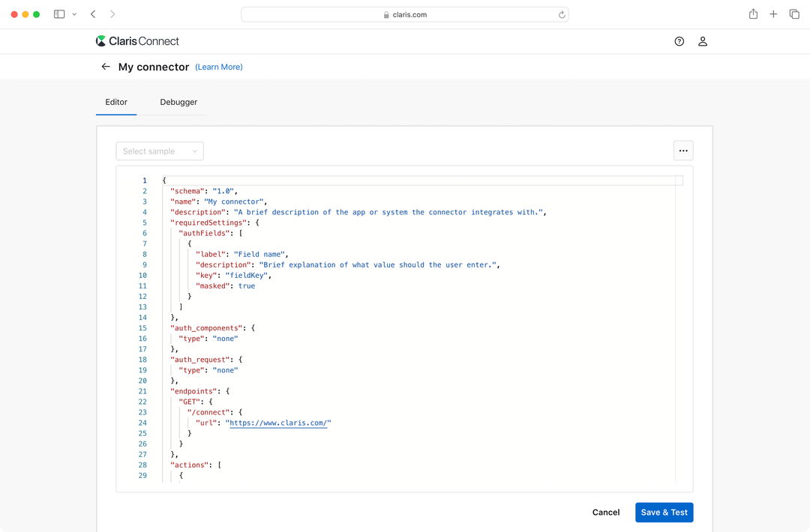
Task: Show the Safari tab overview
Action: [794, 14]
